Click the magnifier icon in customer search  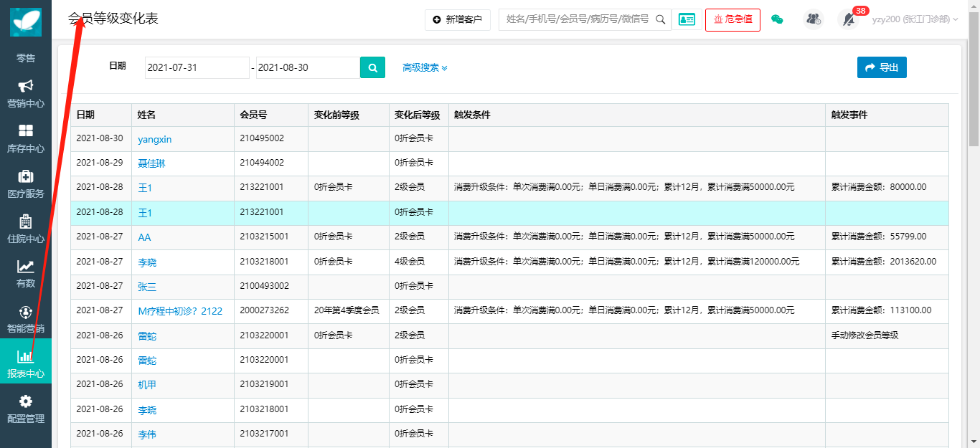click(x=661, y=19)
